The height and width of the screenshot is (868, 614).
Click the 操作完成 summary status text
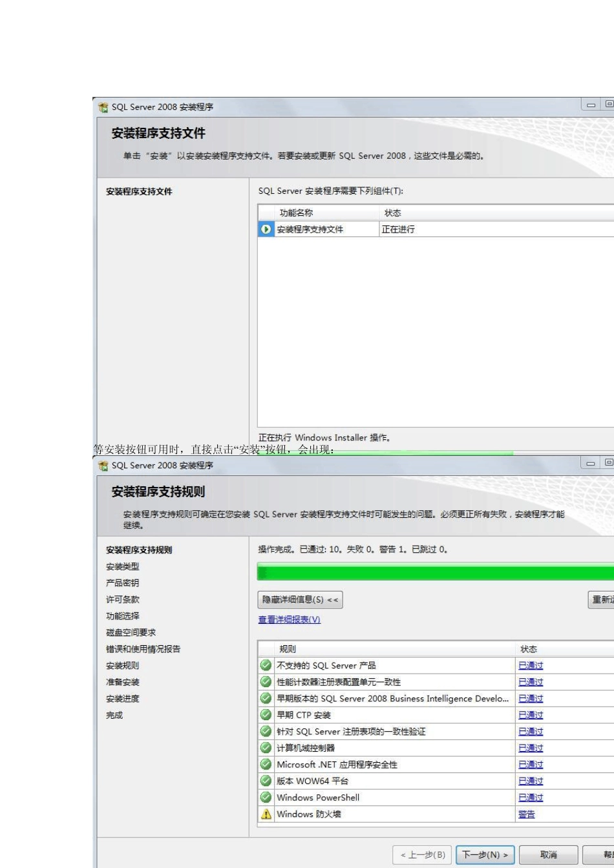click(353, 550)
